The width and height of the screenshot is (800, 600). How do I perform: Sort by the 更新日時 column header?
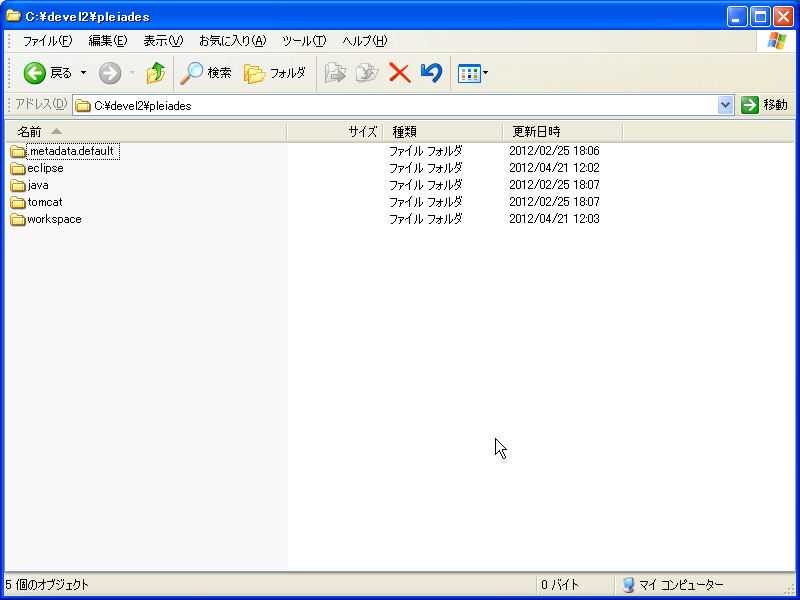[563, 132]
